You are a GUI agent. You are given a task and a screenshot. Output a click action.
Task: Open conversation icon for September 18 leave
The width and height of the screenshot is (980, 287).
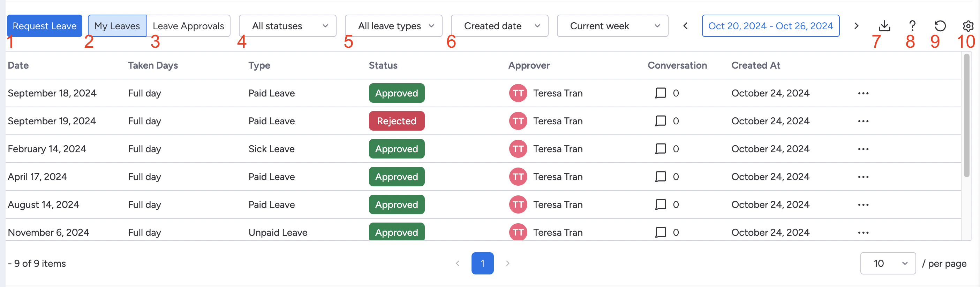tap(661, 93)
